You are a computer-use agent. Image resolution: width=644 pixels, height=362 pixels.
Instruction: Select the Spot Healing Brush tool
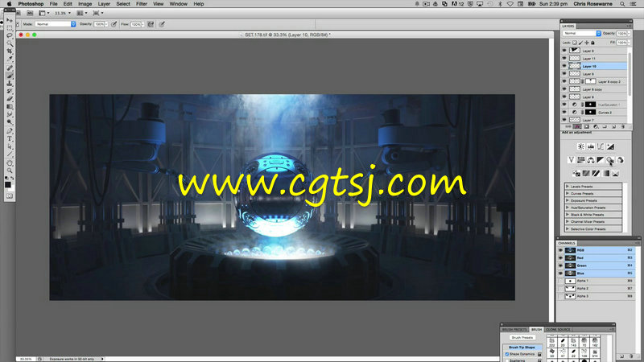tap(10, 68)
